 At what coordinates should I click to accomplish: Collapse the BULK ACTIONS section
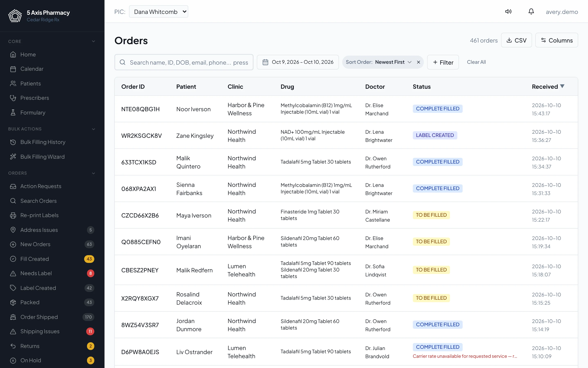tap(93, 129)
